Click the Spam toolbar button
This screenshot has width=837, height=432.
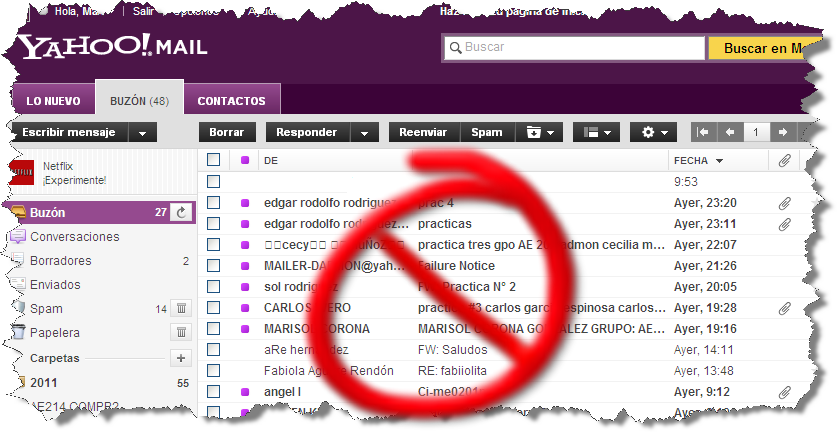coord(487,132)
